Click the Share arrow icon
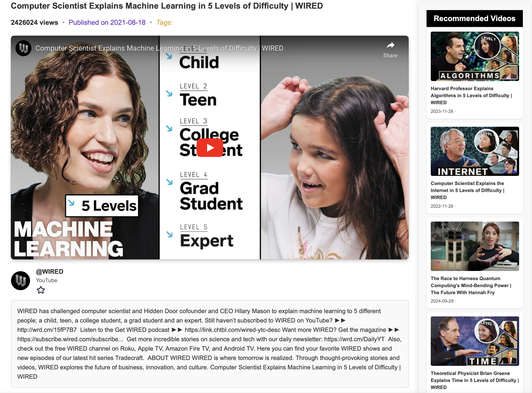Viewport: 532px width, 393px height. tap(390, 45)
